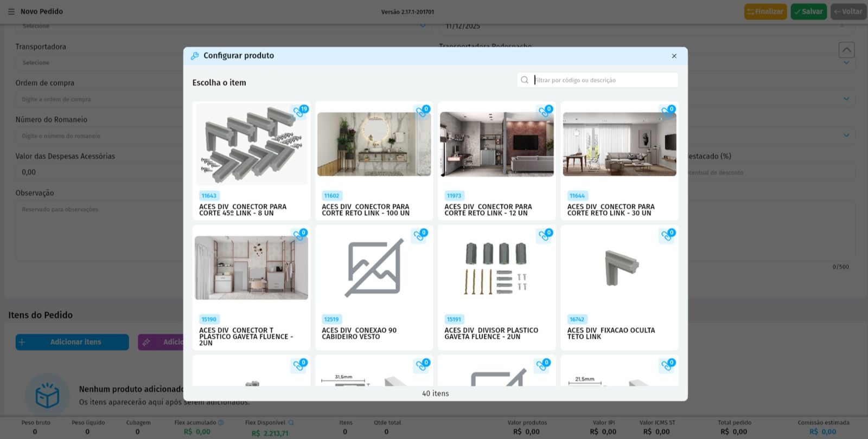
Task: Go back using the Voltar button
Action: 848,11
